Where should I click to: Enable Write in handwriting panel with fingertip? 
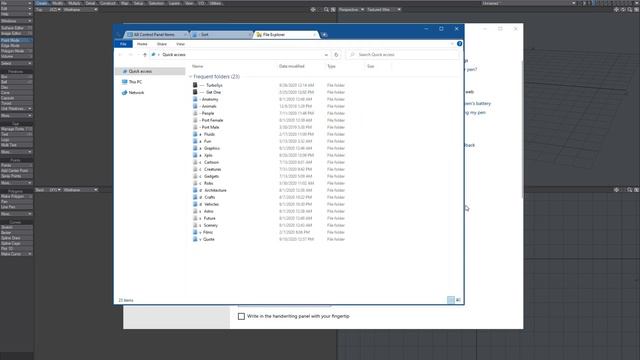click(x=241, y=316)
